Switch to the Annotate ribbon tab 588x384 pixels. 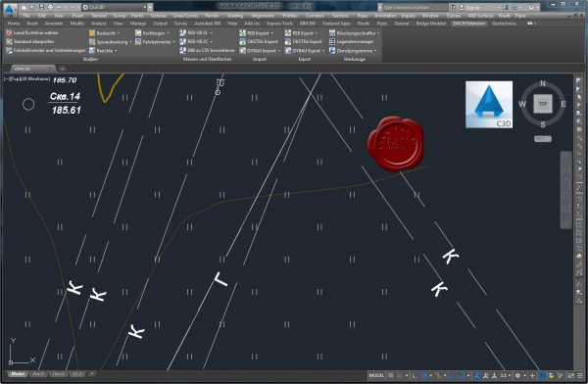(54, 24)
